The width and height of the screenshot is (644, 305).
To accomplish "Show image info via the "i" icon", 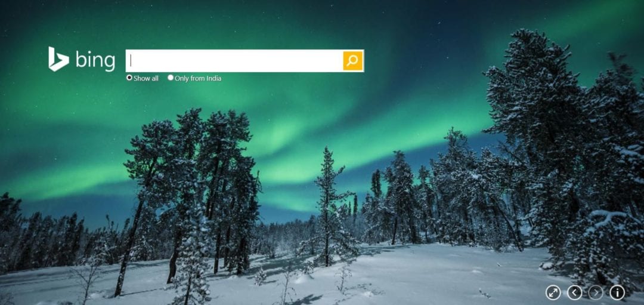I will 617,292.
